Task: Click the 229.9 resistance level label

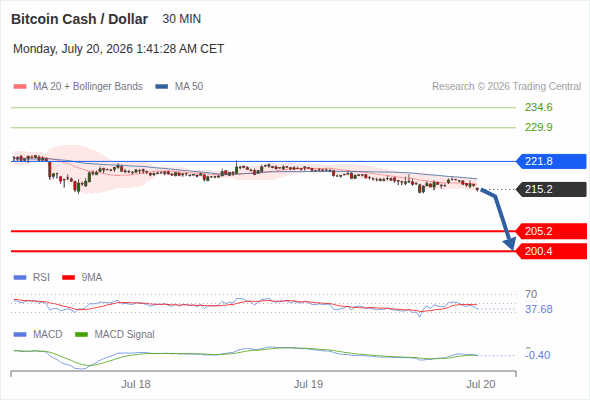Action: pyautogui.click(x=539, y=128)
